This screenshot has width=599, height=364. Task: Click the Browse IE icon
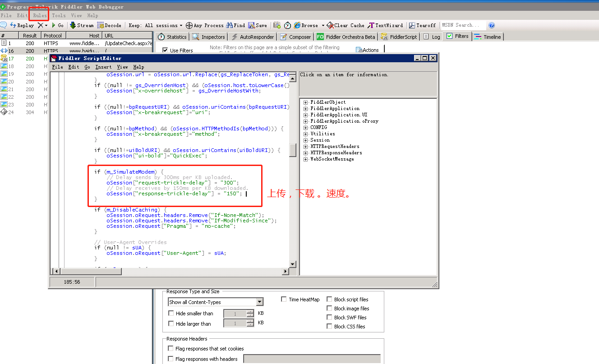[298, 26]
